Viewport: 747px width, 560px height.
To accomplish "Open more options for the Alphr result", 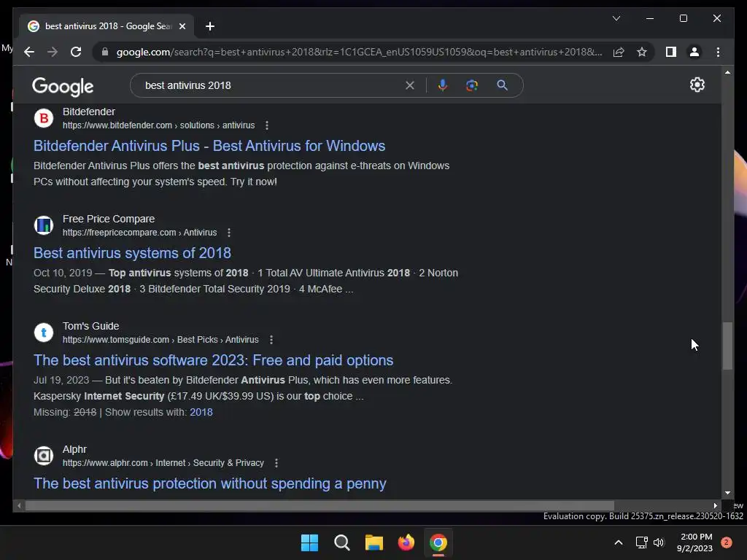I will (x=276, y=463).
